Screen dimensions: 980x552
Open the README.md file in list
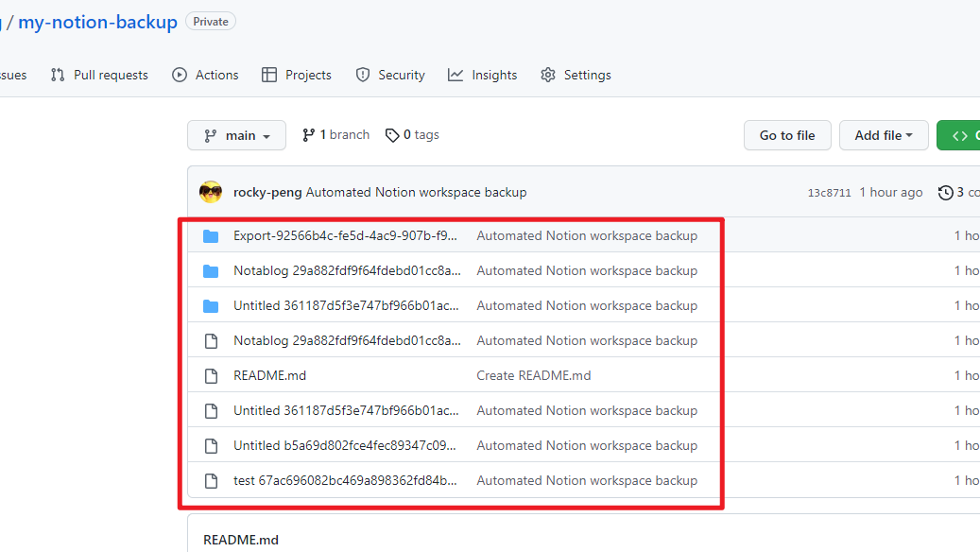pyautogui.click(x=269, y=375)
